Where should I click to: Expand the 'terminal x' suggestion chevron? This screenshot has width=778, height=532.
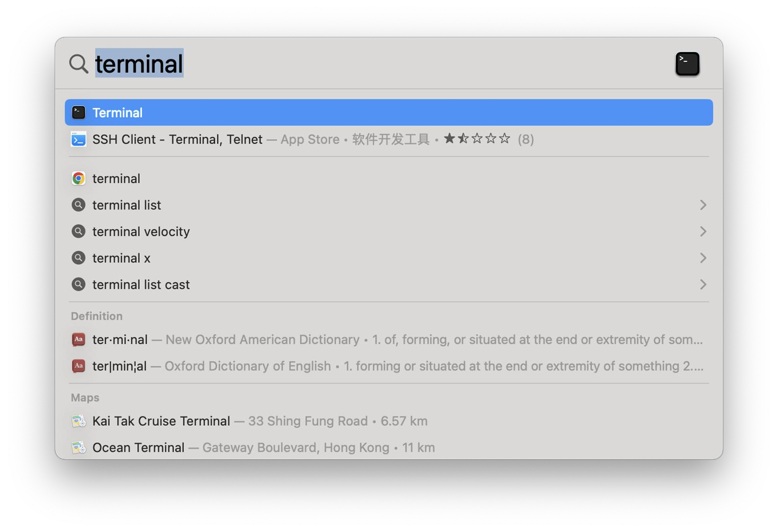pos(703,258)
